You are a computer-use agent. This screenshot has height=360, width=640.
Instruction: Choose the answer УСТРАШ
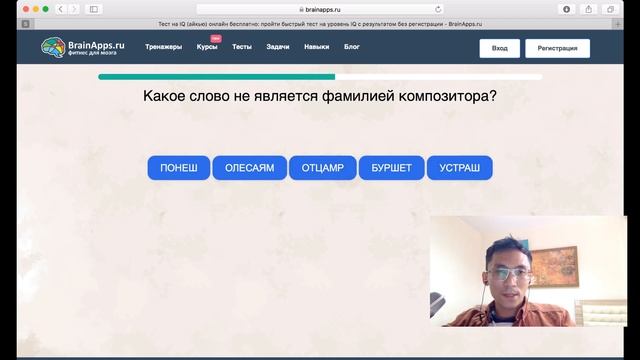point(460,168)
